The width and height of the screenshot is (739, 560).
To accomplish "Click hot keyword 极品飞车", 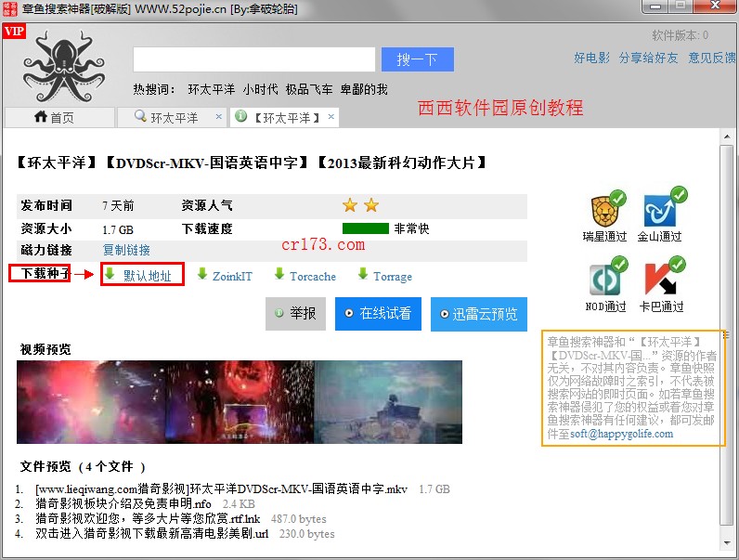I will click(309, 89).
